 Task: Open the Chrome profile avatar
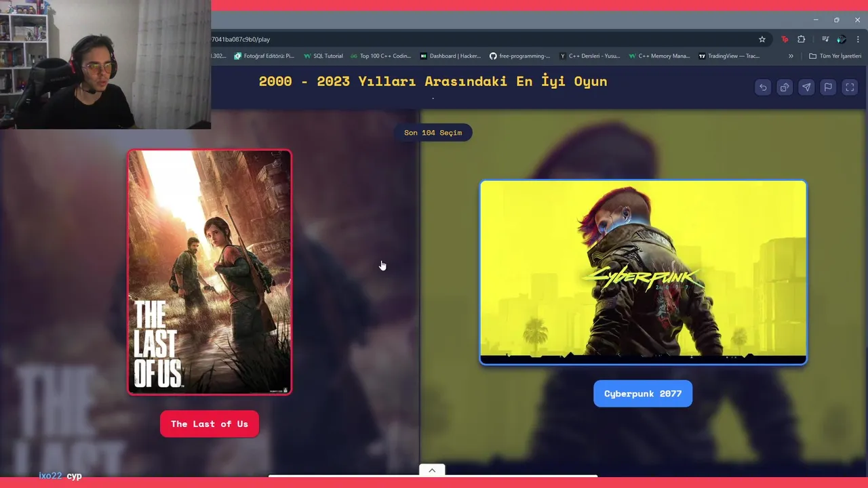842,39
